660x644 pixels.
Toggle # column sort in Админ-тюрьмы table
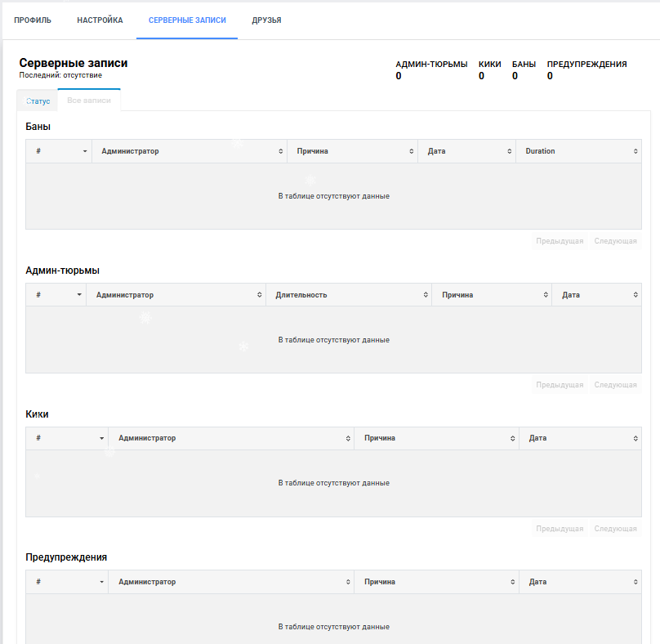point(56,295)
